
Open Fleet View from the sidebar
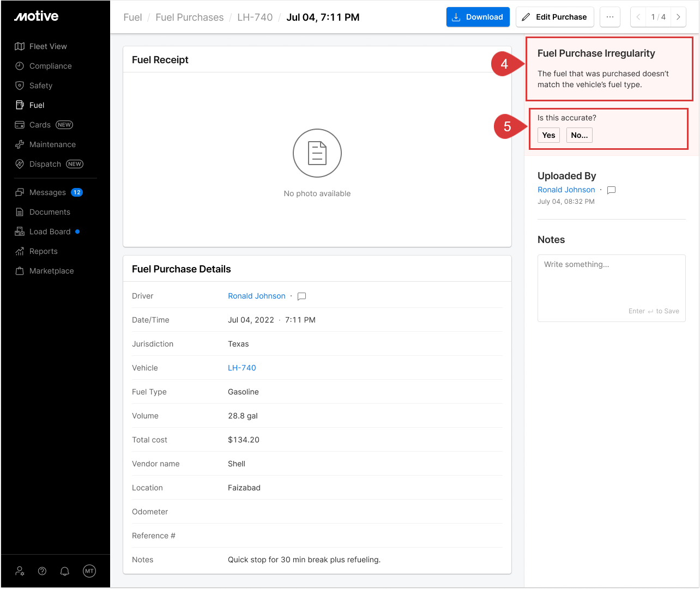pos(48,46)
